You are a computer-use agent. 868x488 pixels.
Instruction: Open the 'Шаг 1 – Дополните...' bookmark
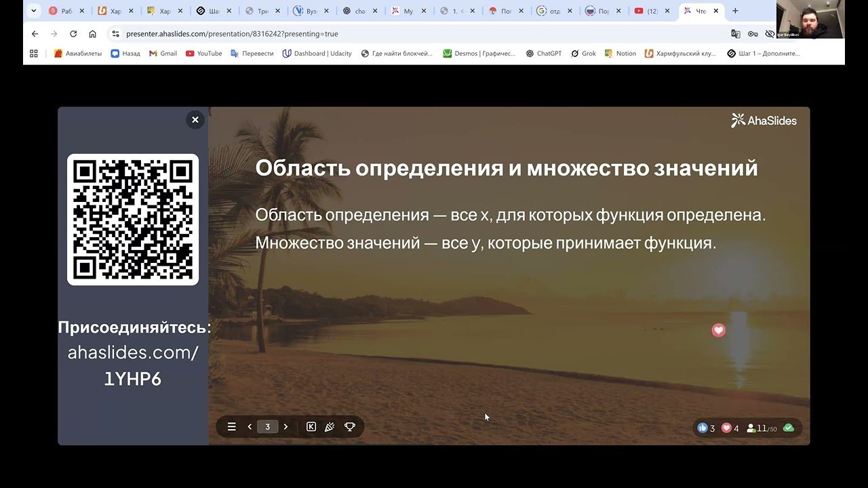(x=764, y=54)
